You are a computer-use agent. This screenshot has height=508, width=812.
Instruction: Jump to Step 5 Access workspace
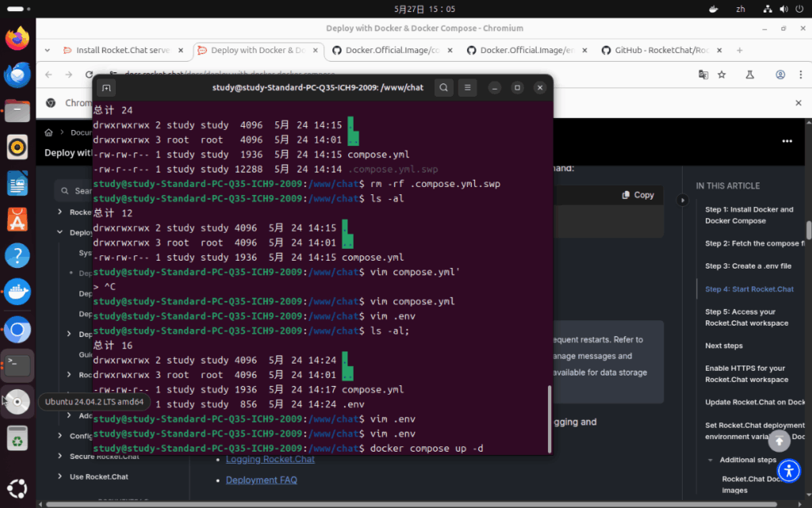[x=746, y=318]
